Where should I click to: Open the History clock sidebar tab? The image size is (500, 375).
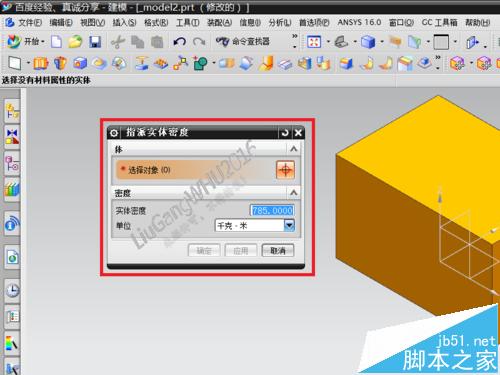point(12,290)
